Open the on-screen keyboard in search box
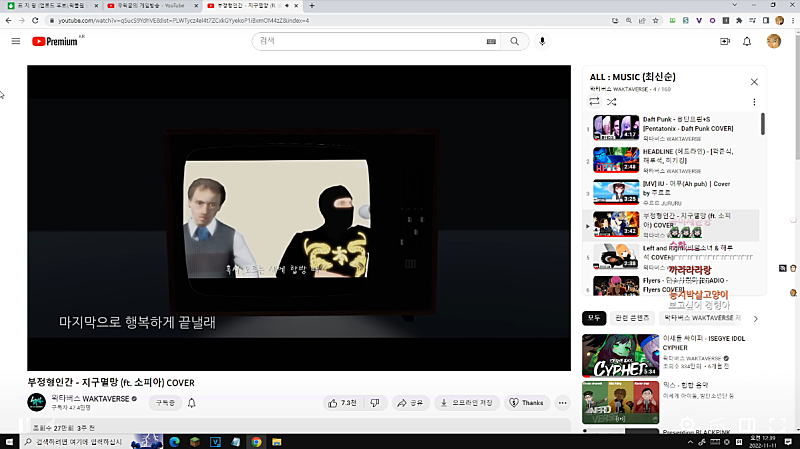The width and height of the screenshot is (800, 449). point(491,42)
